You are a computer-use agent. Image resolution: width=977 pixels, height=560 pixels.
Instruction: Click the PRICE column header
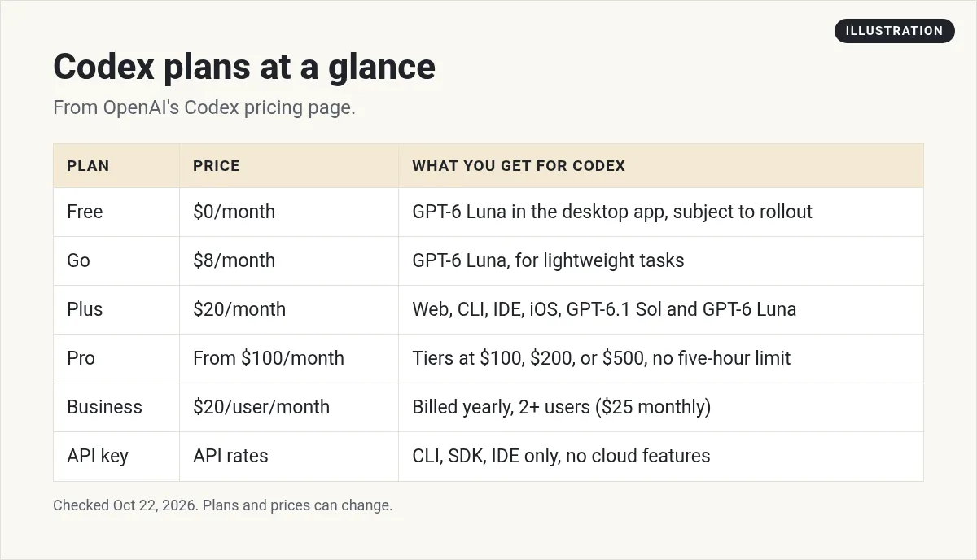[289, 166]
